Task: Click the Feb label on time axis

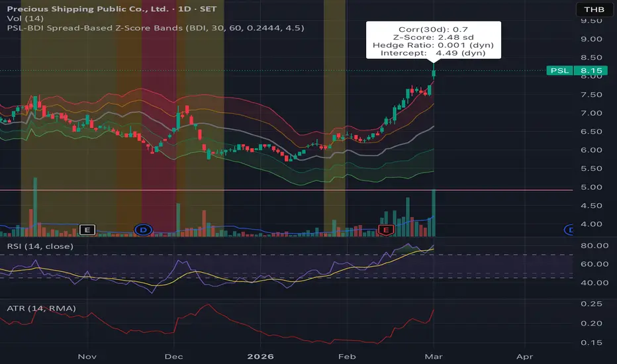Action: [x=347, y=357]
